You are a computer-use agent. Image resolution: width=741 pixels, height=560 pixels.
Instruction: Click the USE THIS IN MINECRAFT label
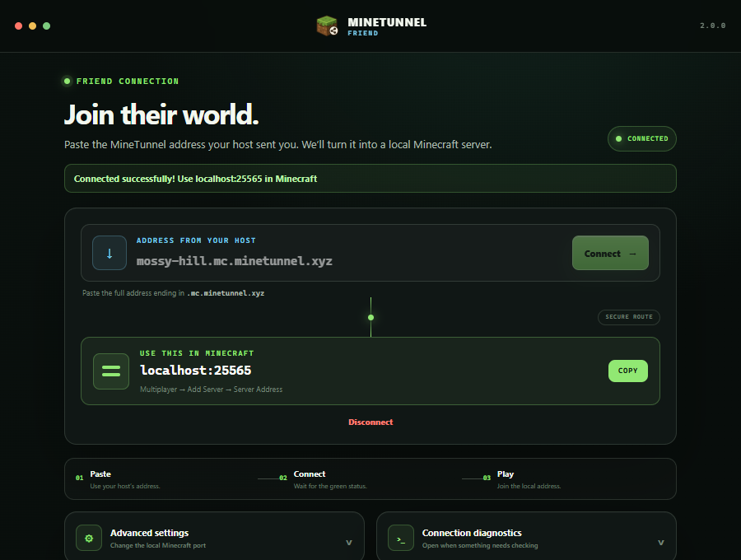pyautogui.click(x=197, y=353)
